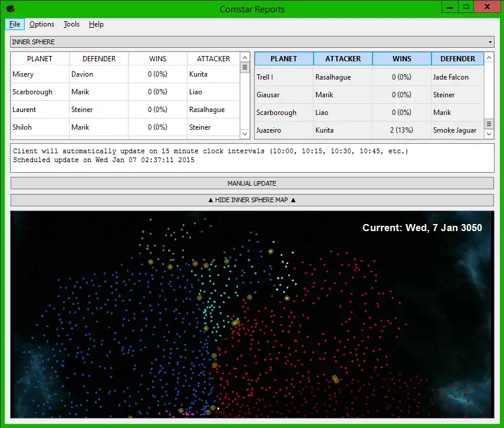Select Laurent planet cell
This screenshot has width=504, height=428.
coord(40,110)
